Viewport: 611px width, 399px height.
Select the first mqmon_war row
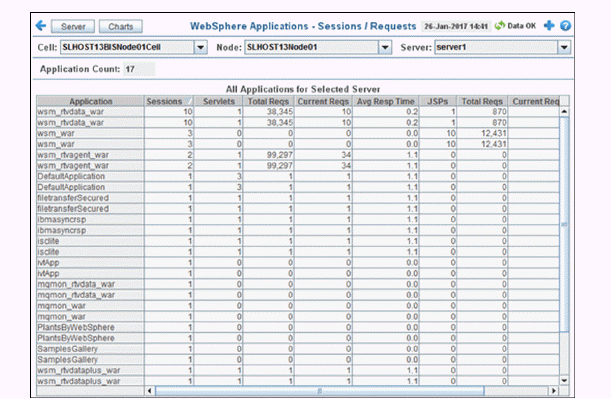[x=298, y=306]
